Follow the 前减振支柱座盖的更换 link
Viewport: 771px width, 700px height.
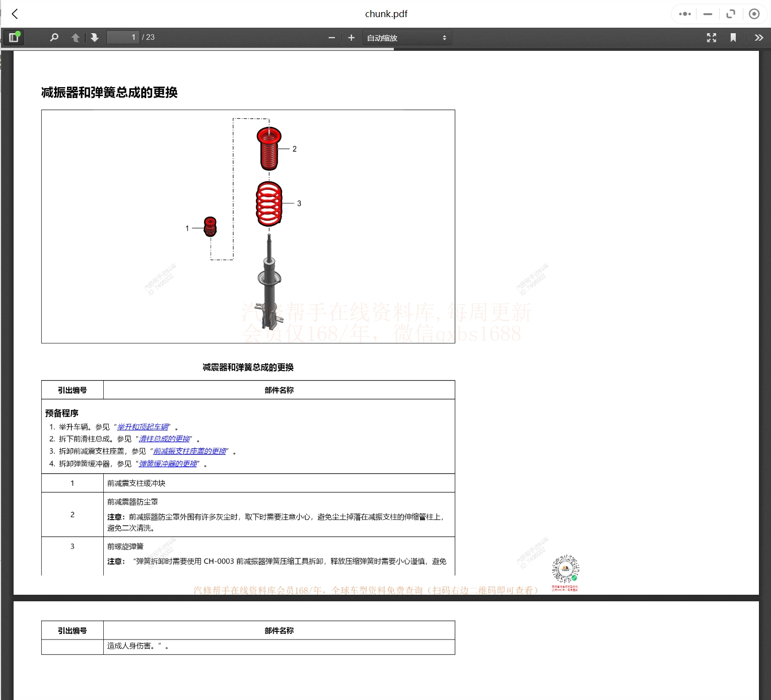click(190, 451)
